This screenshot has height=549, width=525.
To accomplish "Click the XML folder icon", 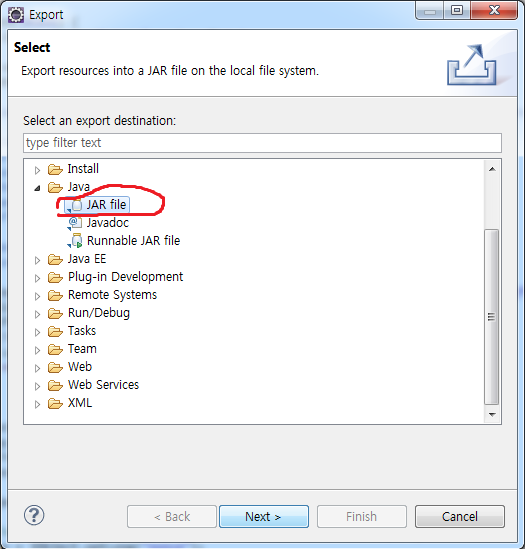I will click(55, 404).
